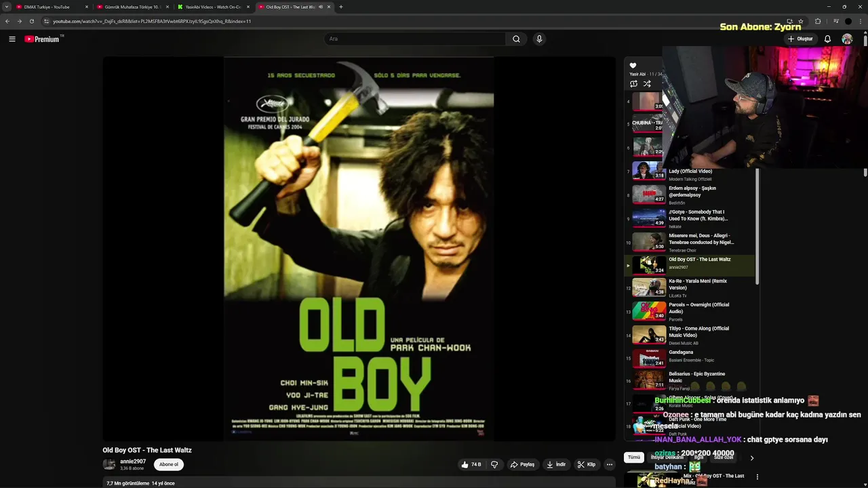Save playlist with the heart icon
Screen dimensions: 868x488
tap(633, 66)
